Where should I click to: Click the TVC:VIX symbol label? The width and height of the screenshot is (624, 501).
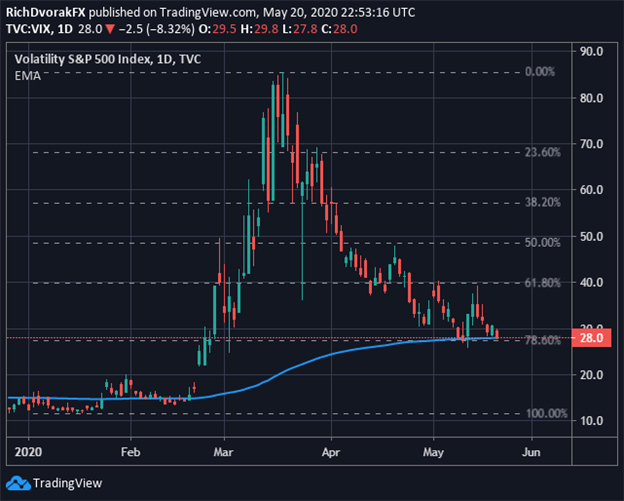(x=27, y=29)
